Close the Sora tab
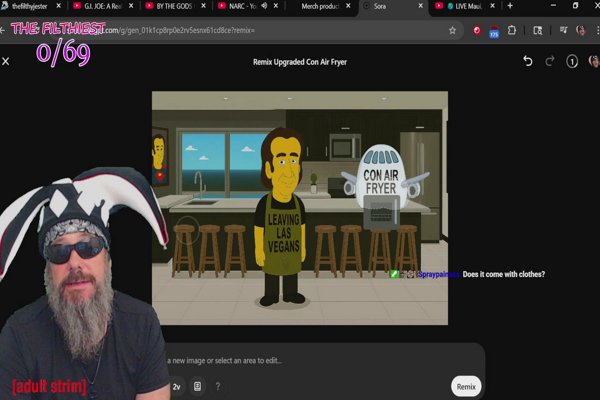The height and width of the screenshot is (400, 600). click(x=421, y=6)
